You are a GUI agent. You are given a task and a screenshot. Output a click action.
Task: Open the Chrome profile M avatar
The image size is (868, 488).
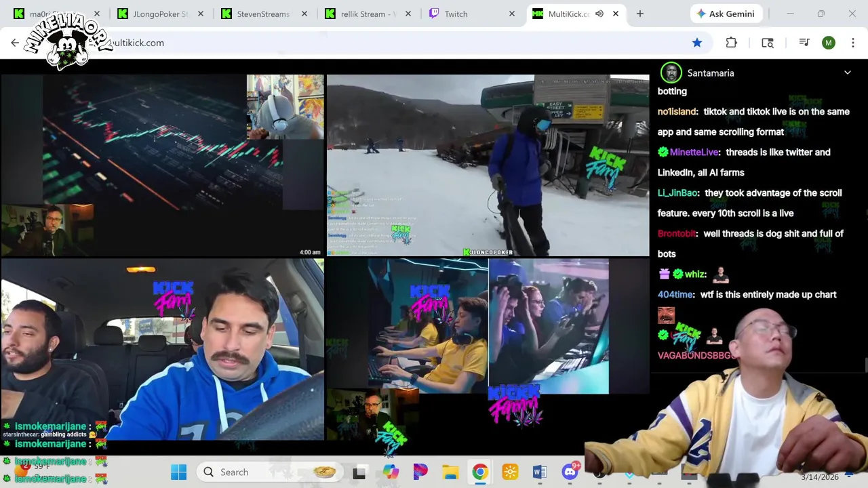829,43
